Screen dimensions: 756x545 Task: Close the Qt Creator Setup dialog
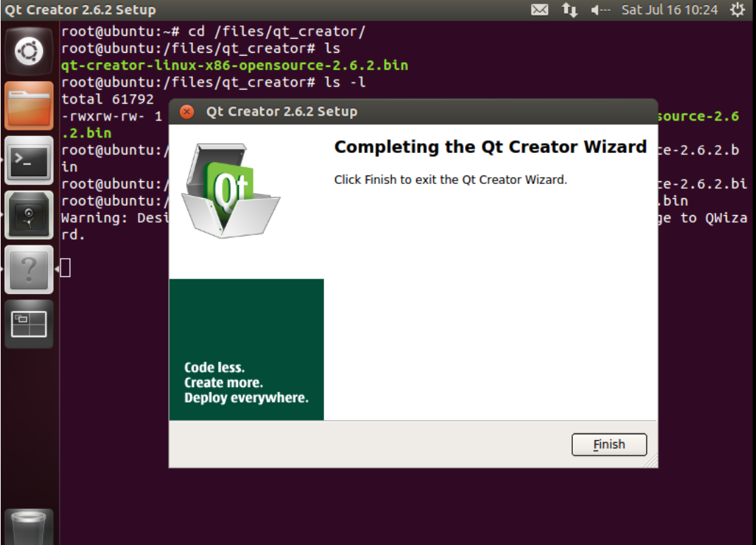click(x=187, y=112)
